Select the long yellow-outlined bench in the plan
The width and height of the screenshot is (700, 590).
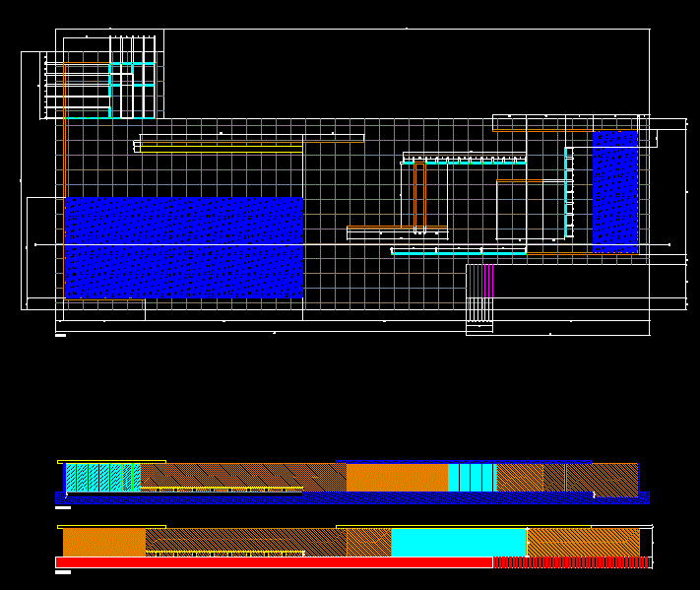point(222,149)
